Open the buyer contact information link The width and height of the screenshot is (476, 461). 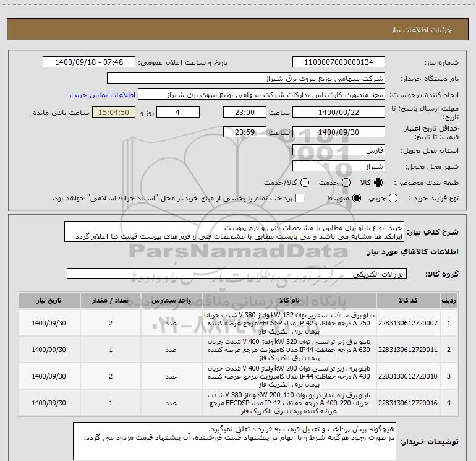102,95
